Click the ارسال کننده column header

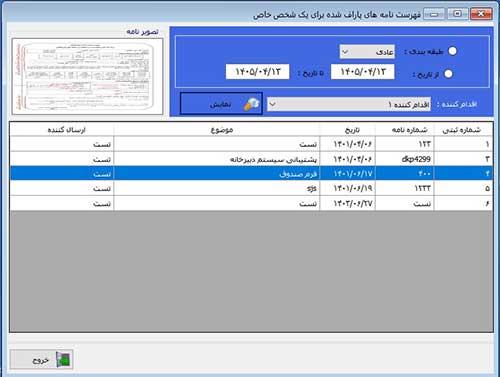(x=62, y=130)
